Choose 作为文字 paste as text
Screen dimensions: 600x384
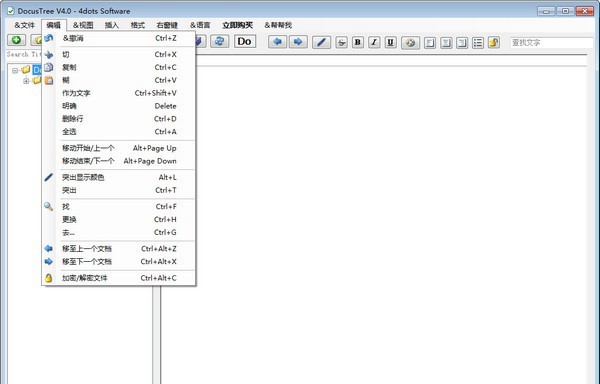coord(119,93)
